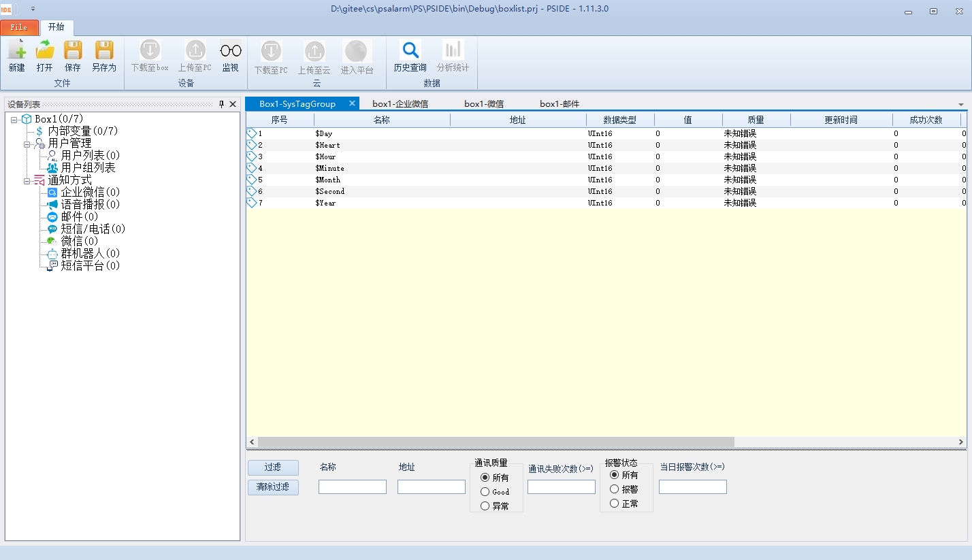Viewport: 972px width, 560px height.
Task: Switch to box1-企业微信 tab
Action: pyautogui.click(x=400, y=104)
